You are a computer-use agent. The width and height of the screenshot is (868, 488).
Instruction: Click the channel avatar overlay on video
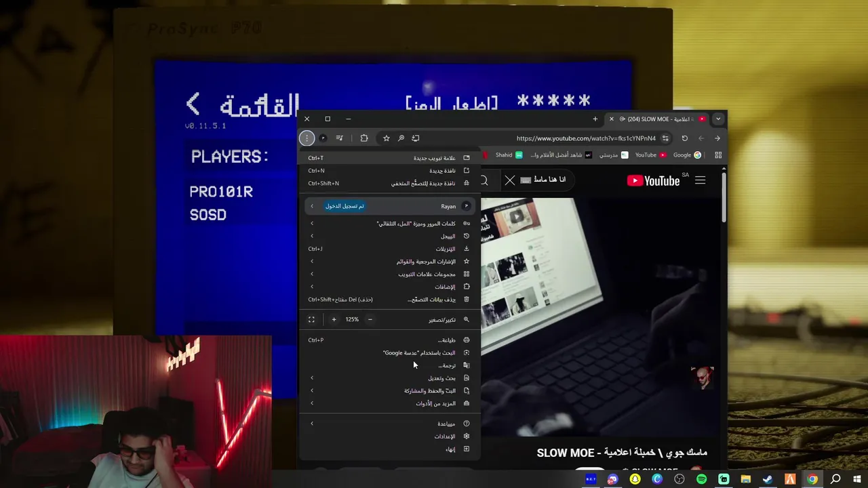coord(703,378)
